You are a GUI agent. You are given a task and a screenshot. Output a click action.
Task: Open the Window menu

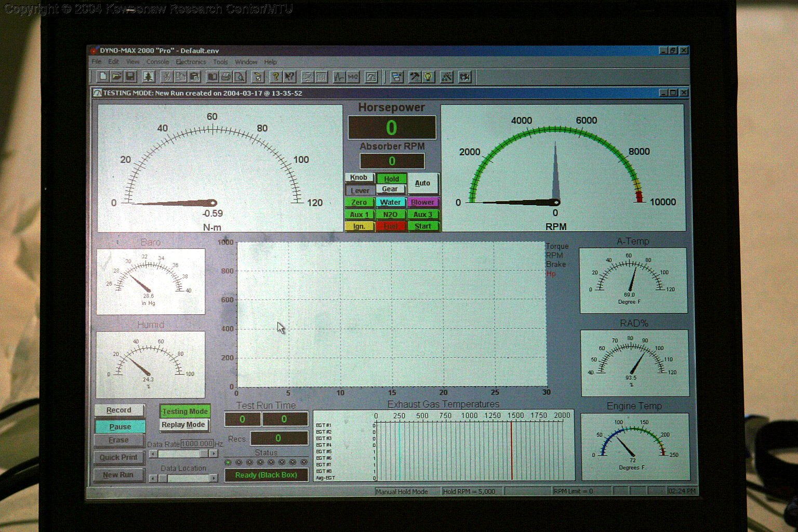[246, 62]
